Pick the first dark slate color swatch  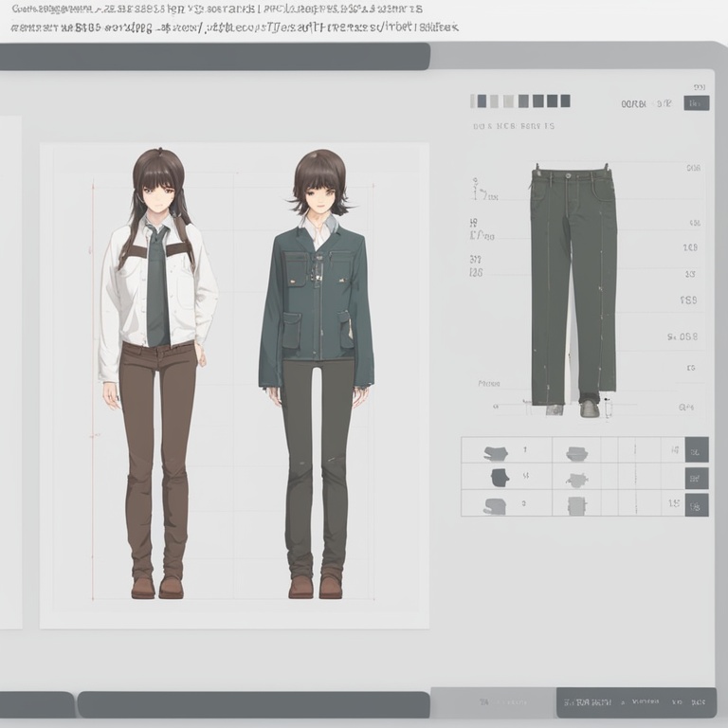[482, 101]
